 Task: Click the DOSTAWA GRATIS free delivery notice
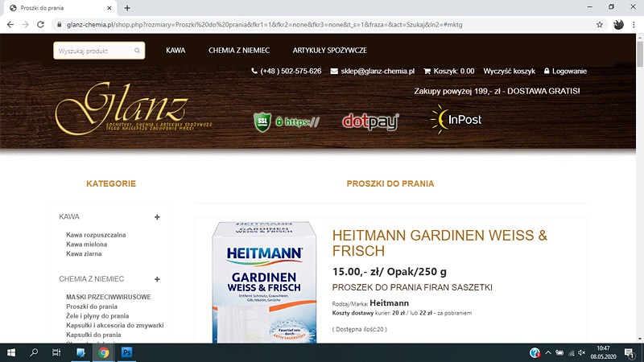point(497,91)
